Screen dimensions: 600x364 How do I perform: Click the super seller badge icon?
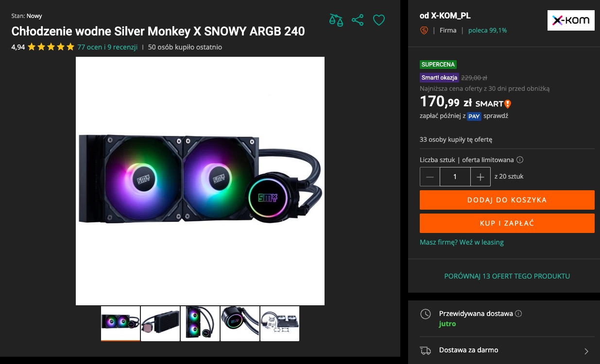pos(424,30)
